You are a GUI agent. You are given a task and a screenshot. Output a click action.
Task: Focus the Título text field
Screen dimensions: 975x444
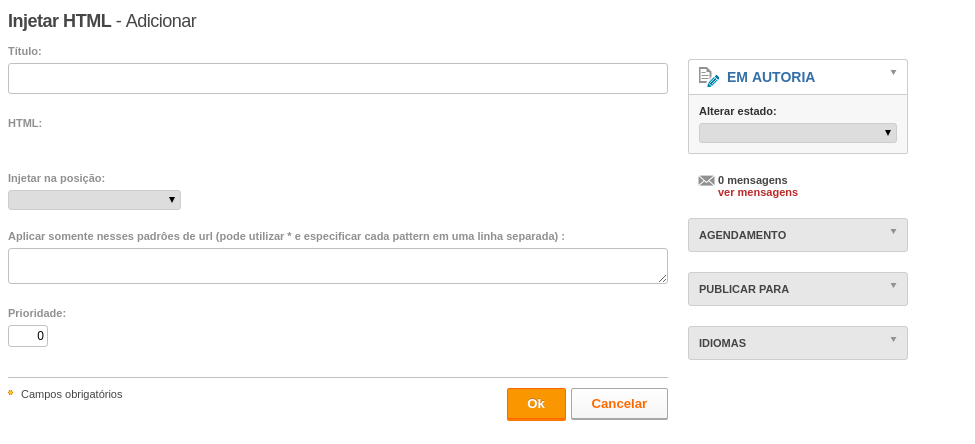338,78
